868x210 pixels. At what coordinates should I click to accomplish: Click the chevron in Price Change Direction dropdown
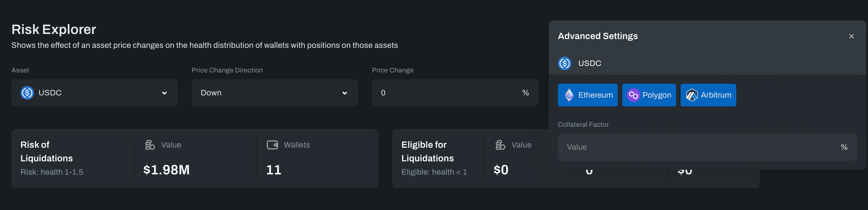coord(345,93)
